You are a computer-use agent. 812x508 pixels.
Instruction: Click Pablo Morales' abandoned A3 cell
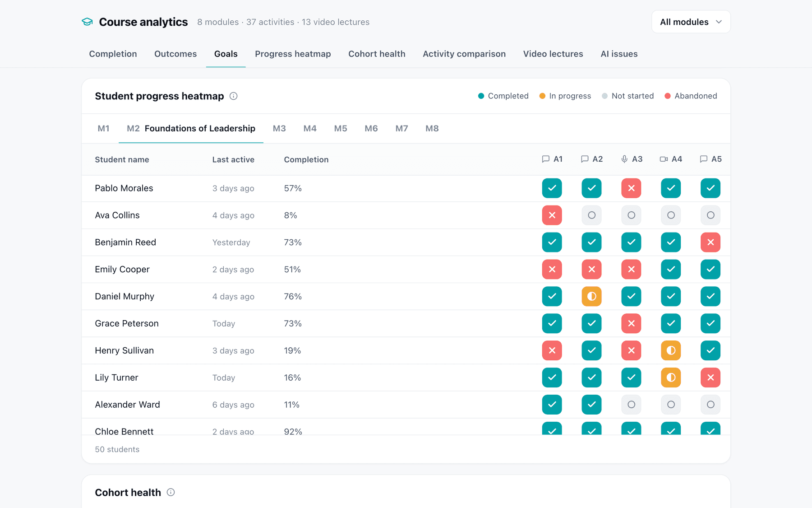pyautogui.click(x=631, y=188)
